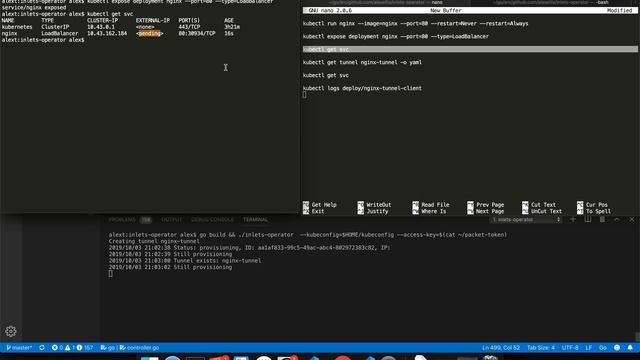Click nano 'Prev Page' shortcut
This screenshot has height=360, width=640.
pos(486,205)
